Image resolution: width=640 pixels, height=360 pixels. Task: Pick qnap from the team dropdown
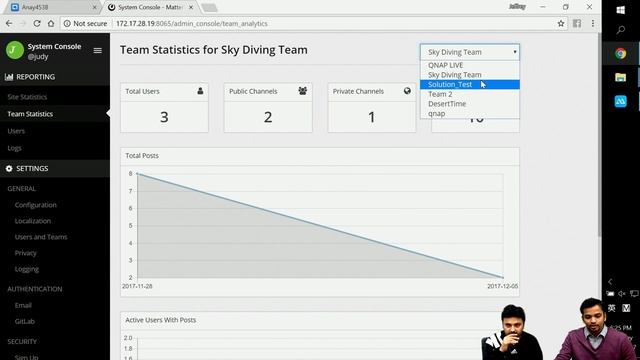[x=470, y=113]
